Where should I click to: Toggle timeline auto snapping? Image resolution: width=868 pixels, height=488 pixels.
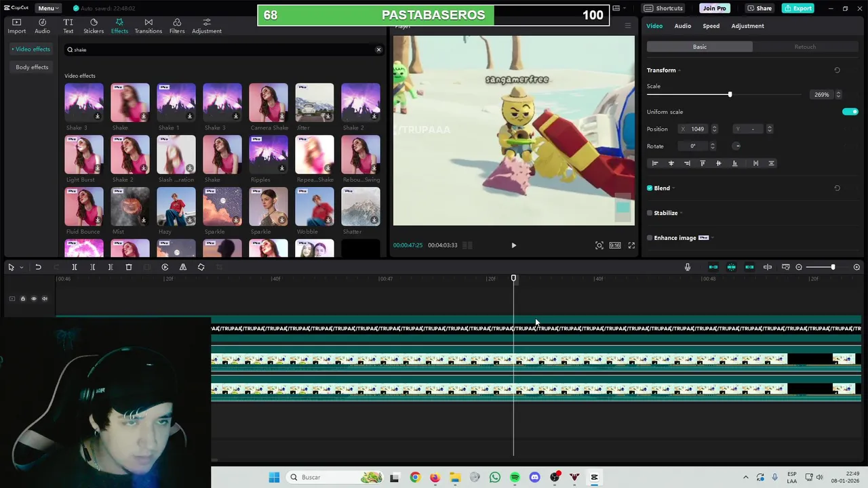pos(731,267)
